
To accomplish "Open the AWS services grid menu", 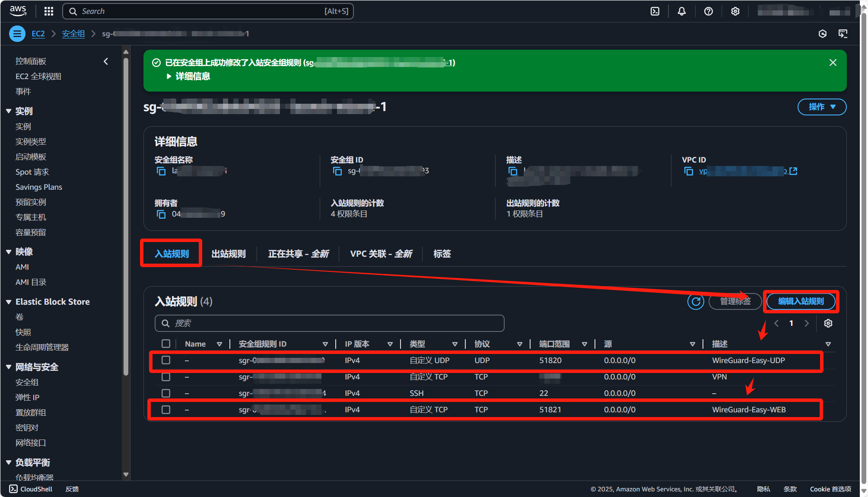I will point(49,11).
